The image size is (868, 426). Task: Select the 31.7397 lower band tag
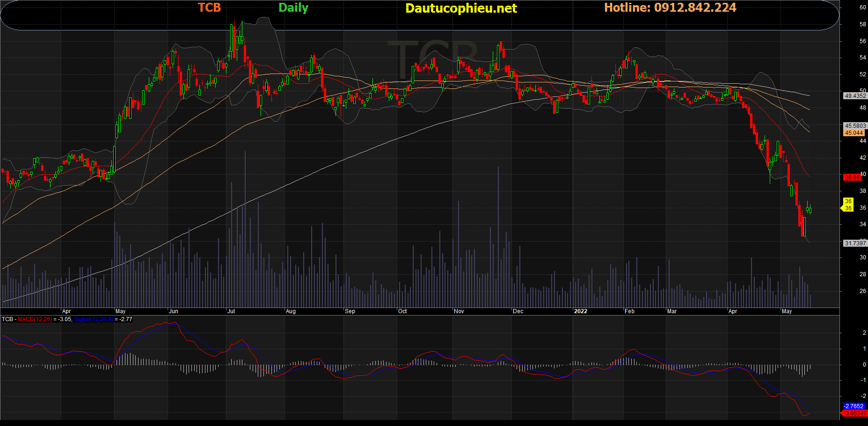coord(855,243)
